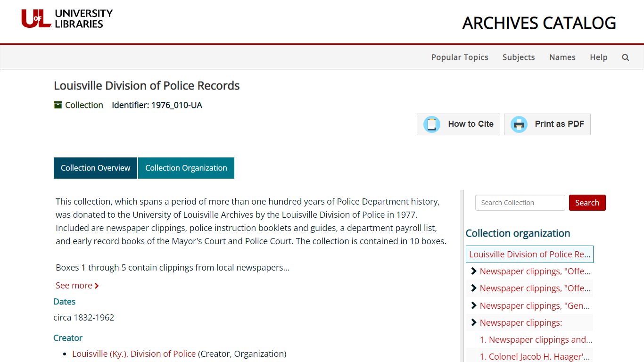Screen dimensions: 644x362
Task: Open Help menu item
Action: click(x=598, y=57)
